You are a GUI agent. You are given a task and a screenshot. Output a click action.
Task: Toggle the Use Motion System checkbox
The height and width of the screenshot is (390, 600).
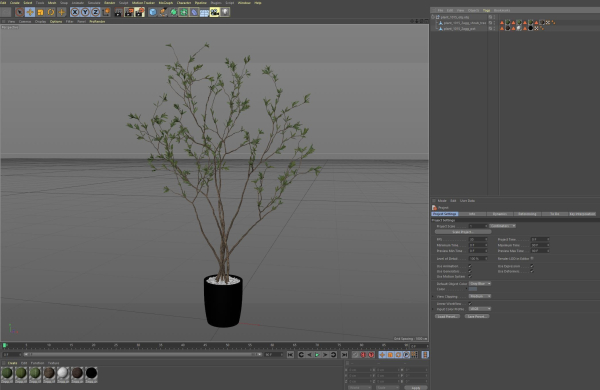point(470,276)
